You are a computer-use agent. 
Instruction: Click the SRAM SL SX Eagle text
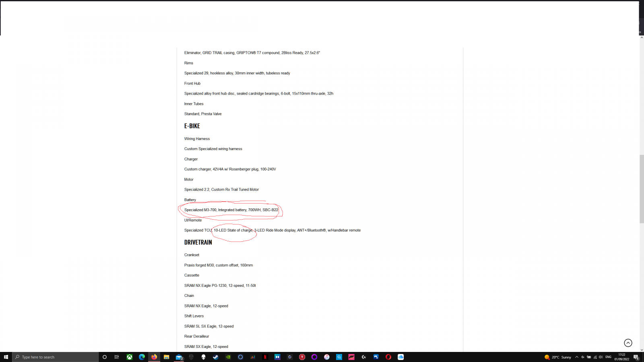tap(209, 326)
